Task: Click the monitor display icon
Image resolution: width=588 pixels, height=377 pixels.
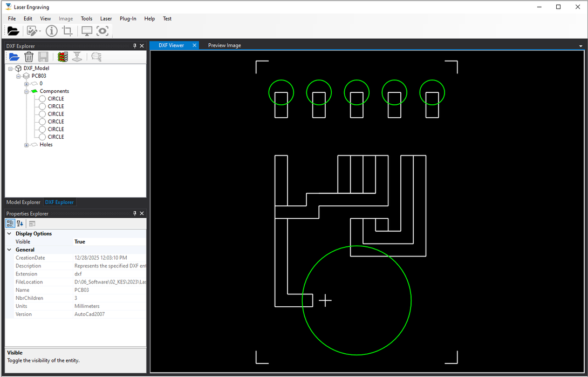Action: [87, 31]
